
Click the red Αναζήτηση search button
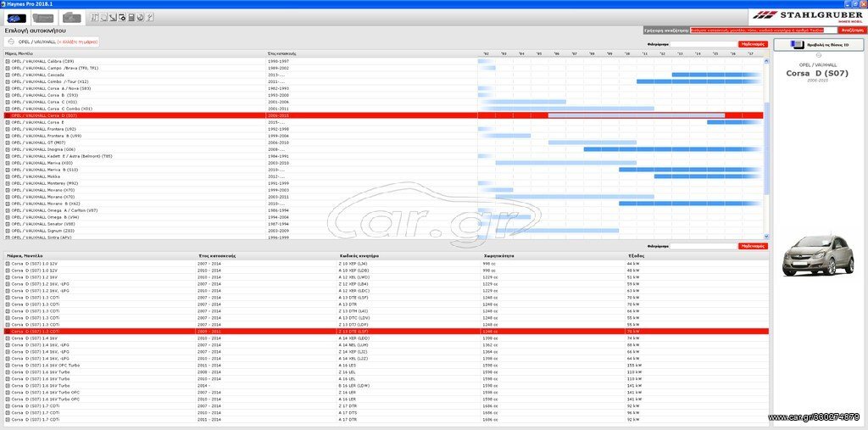[852, 31]
